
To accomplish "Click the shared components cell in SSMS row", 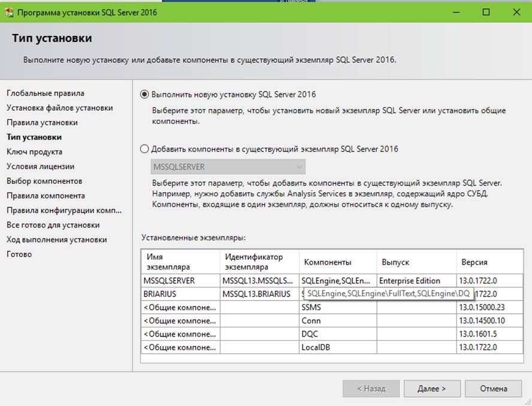I will pos(180,307).
